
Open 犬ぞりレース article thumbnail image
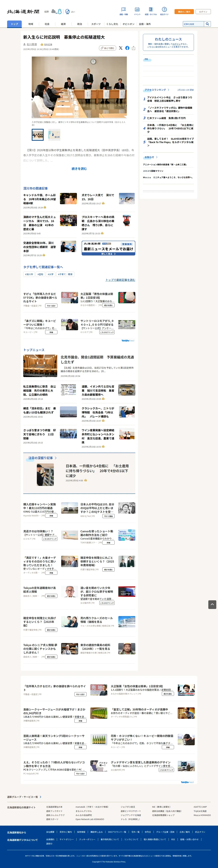[x=127, y=199]
